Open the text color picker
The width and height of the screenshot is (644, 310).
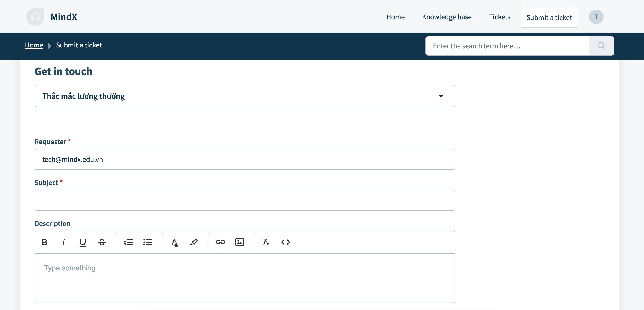[174, 242]
